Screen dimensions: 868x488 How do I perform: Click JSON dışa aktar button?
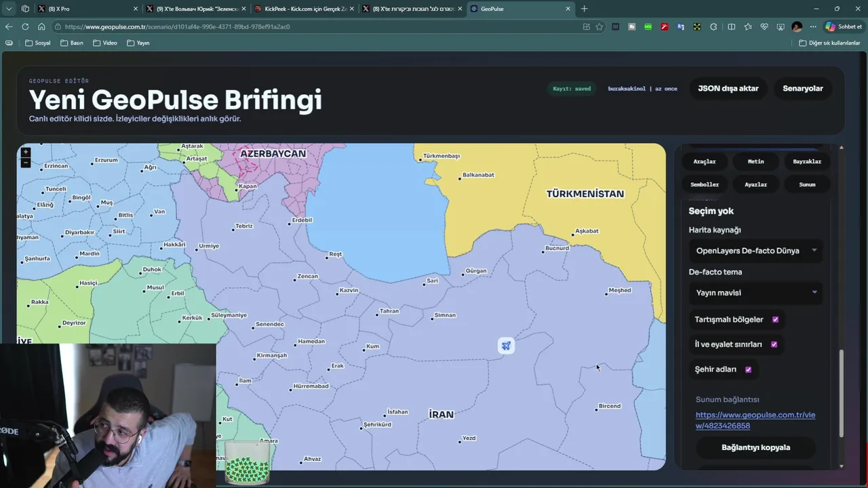click(728, 88)
